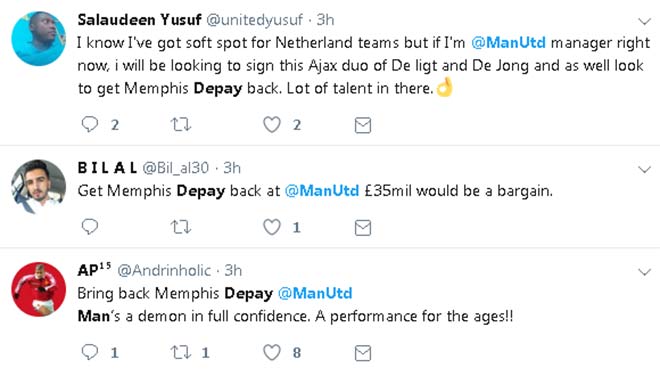Viewport: 660px width, 376px height.
Task: Open dropdown chevron on AP15's tweet
Action: click(644, 272)
